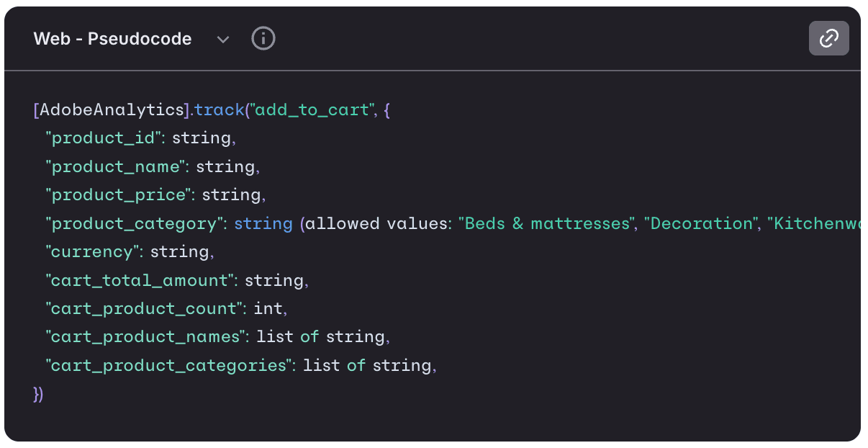868x448 pixels.
Task: Click the blue "string" type on product_category
Action: coord(263,223)
